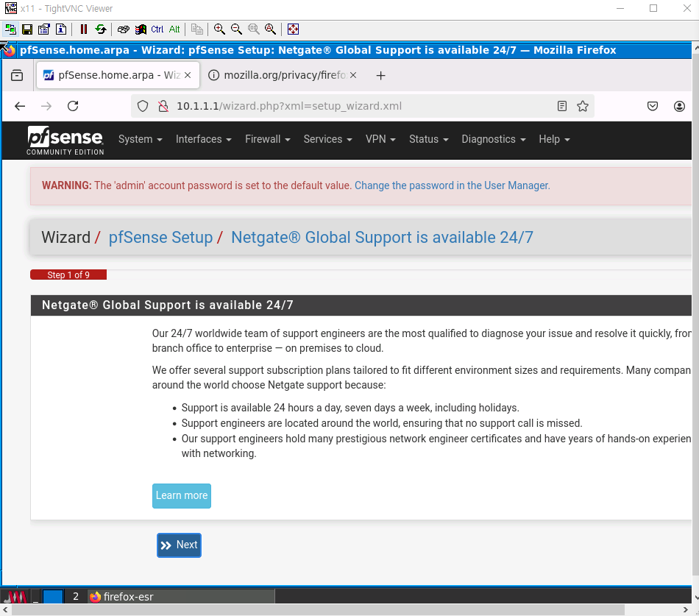The width and height of the screenshot is (699, 616).
Task: Click the green Refresh screen icon
Action: pyautogui.click(x=101, y=29)
